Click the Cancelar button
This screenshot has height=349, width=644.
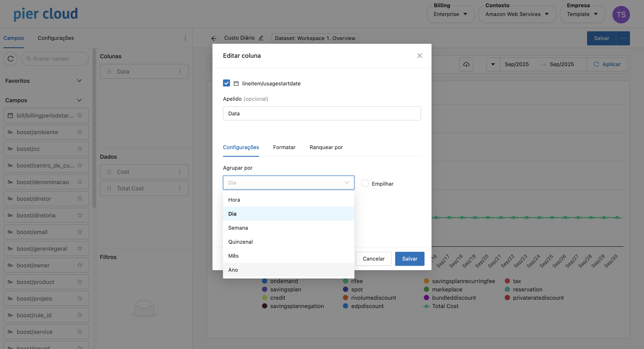373,259
